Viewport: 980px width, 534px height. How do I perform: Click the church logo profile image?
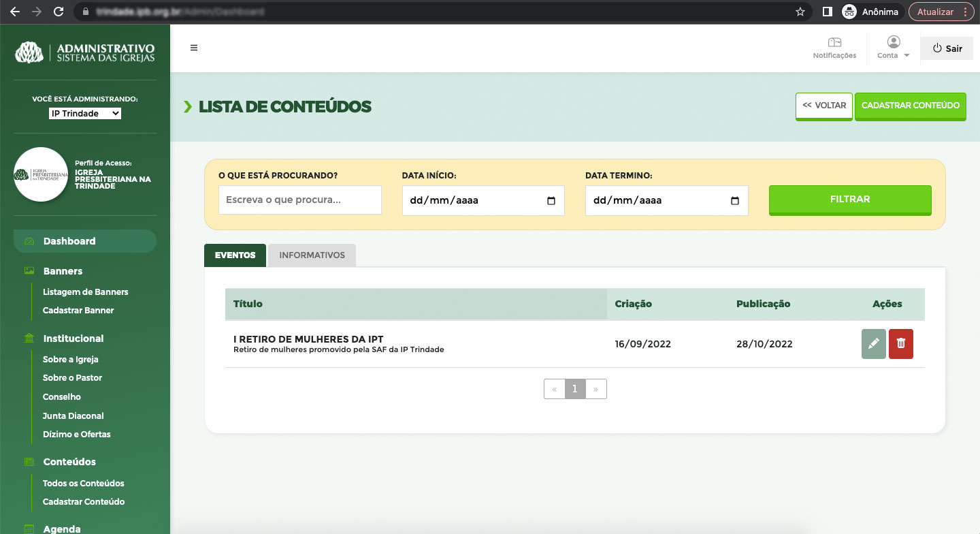[x=41, y=174]
